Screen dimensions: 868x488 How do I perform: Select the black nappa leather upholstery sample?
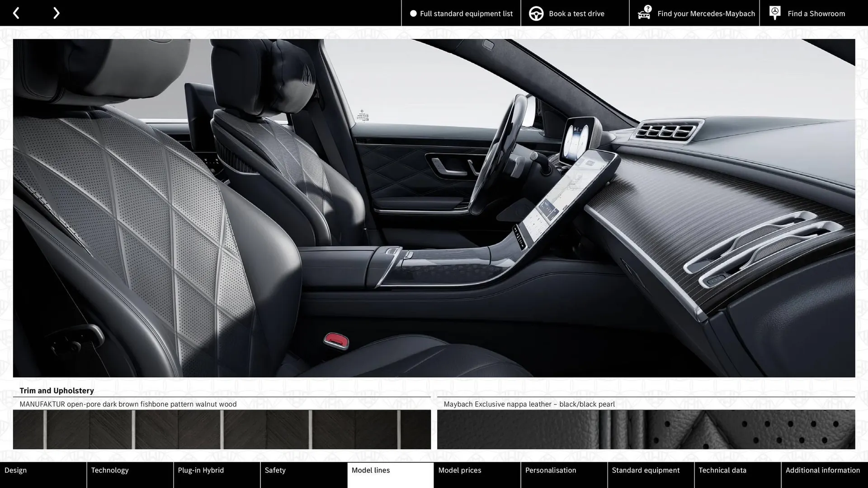(x=646, y=429)
